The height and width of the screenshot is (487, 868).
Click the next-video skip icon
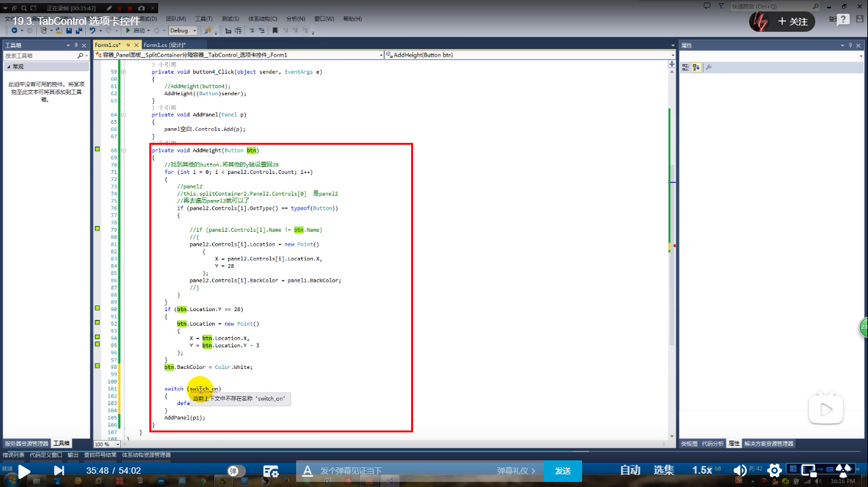[x=59, y=471]
